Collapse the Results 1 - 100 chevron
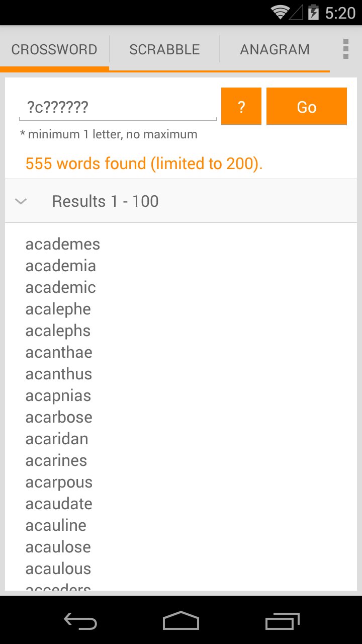The image size is (362, 644). [x=21, y=201]
